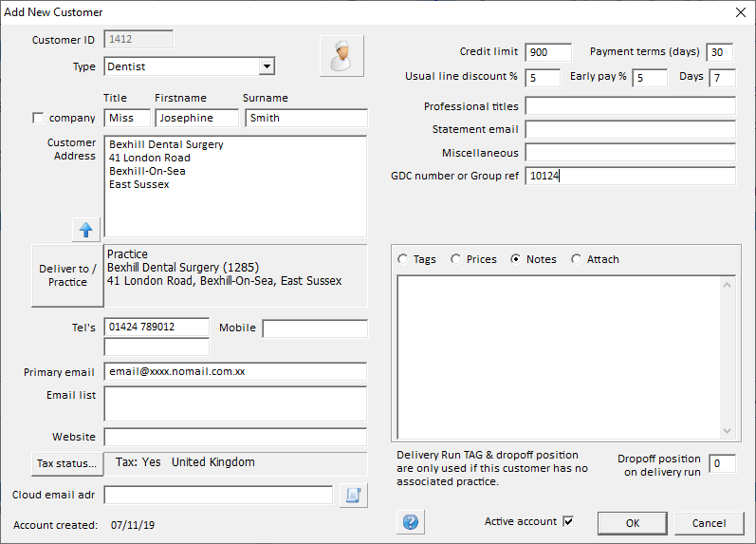The height and width of the screenshot is (544, 756).
Task: Close the Add New Customer dialog
Action: point(741,12)
